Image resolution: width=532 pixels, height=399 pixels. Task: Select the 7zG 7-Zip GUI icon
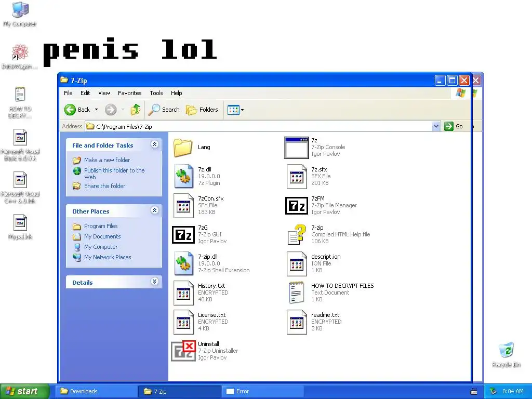pyautogui.click(x=183, y=234)
